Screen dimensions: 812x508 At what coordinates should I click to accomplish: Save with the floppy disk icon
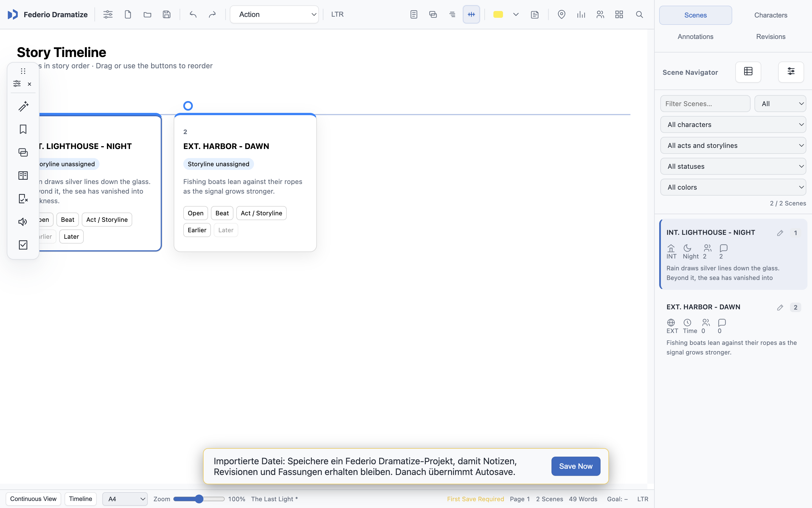pyautogui.click(x=167, y=14)
